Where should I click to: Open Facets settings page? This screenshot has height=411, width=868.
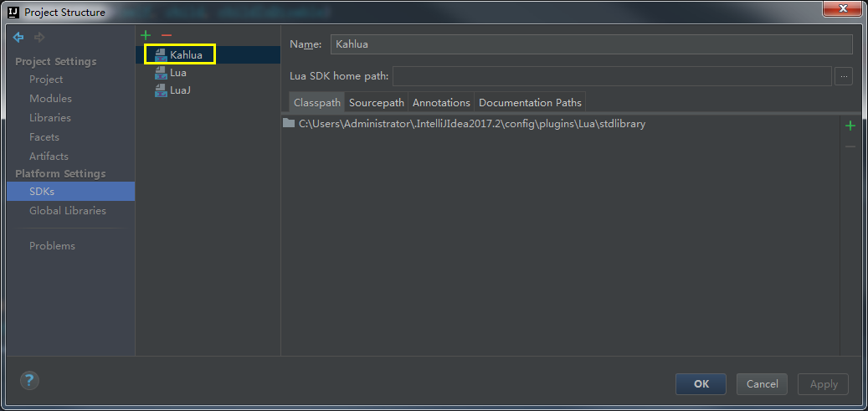coord(44,136)
